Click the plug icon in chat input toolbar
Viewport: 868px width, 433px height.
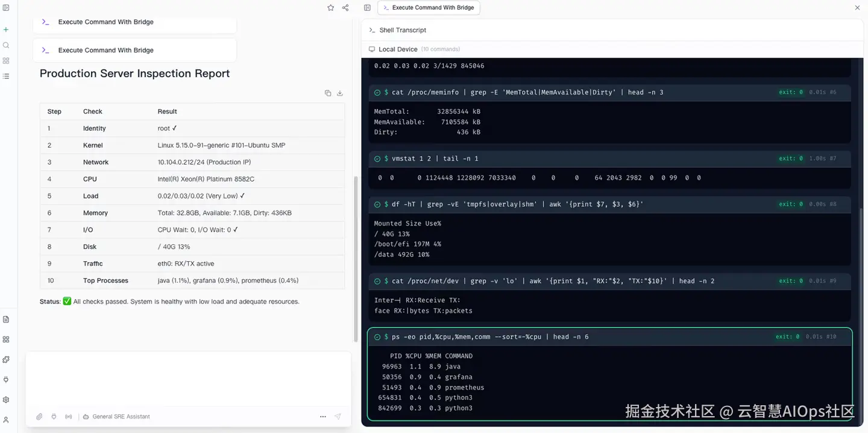(x=54, y=417)
